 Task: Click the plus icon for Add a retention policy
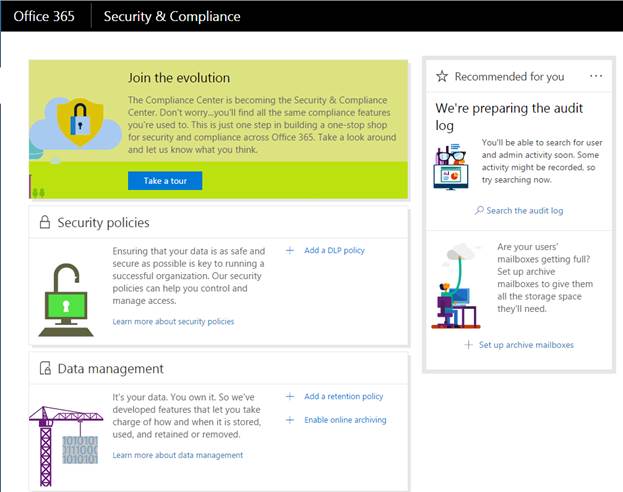click(x=290, y=397)
